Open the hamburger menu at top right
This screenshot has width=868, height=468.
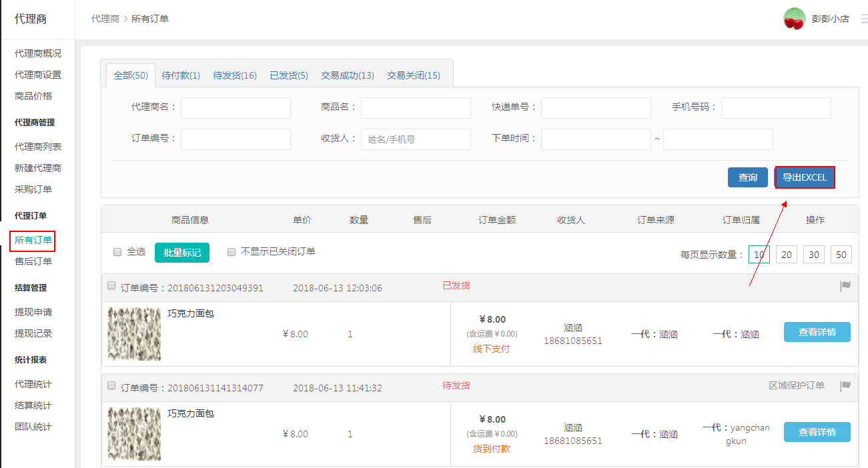pyautogui.click(x=864, y=19)
